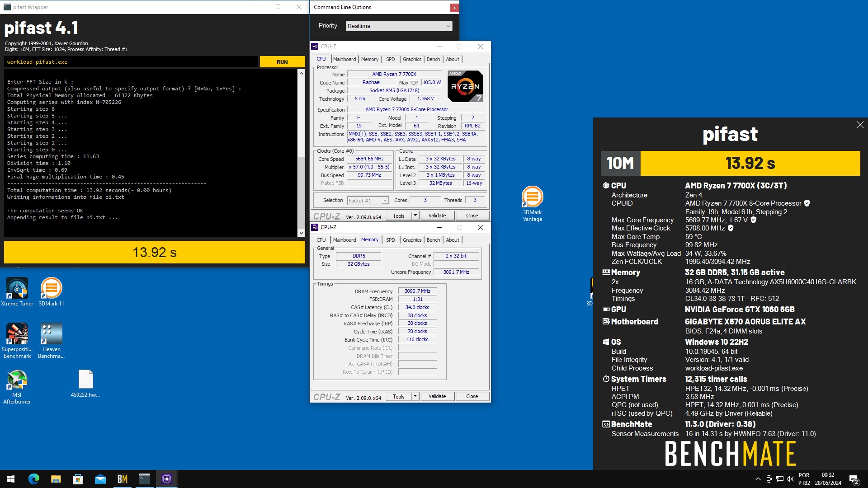Switch to Mainboard tab in upper CPU-Z
This screenshot has width=868, height=488.
(344, 59)
